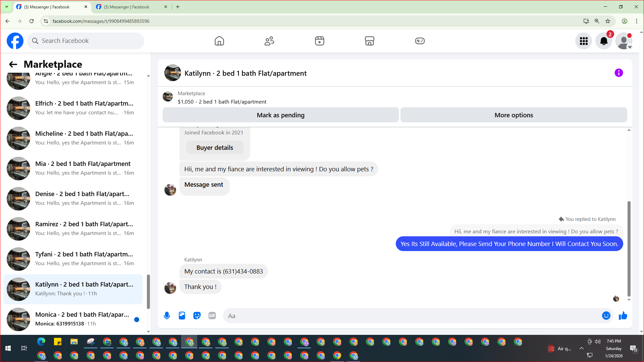Viewport: 644px width, 362px height.
Task: Open More options for listing
Action: point(514,115)
